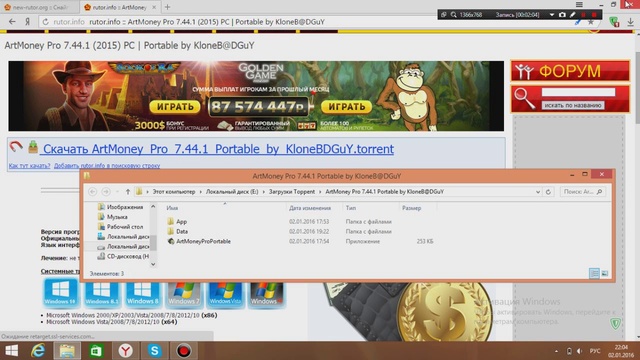Image resolution: width=640 pixels, height=360 pixels.
Task: Click the browser back arrow
Action: [12, 22]
